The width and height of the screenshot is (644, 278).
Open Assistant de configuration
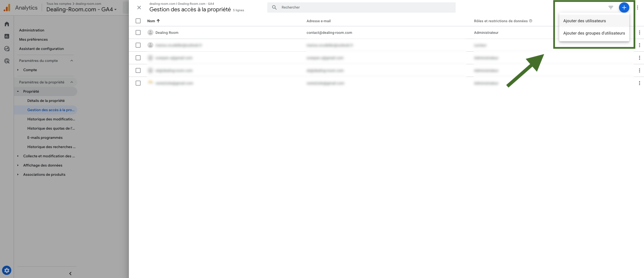[41, 49]
